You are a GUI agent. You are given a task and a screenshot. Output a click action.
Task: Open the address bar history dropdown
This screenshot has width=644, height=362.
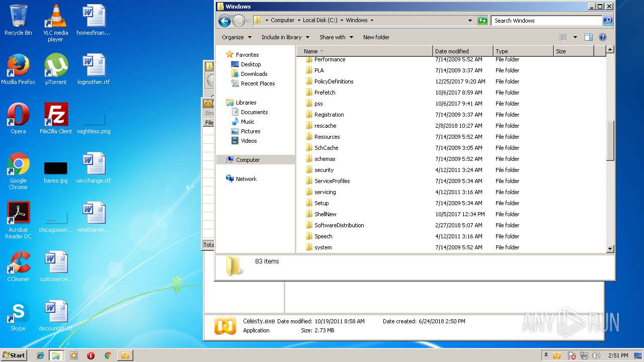pyautogui.click(x=470, y=21)
